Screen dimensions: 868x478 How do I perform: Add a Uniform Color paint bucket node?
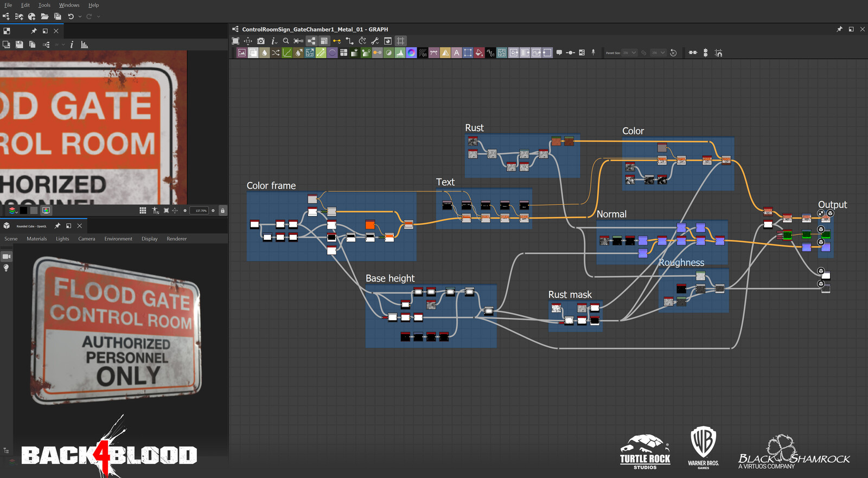point(478,53)
